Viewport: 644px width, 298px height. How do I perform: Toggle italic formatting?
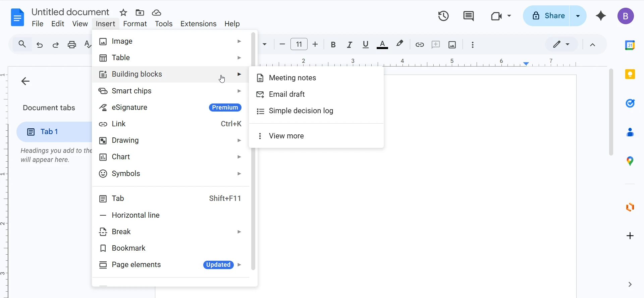pos(350,45)
